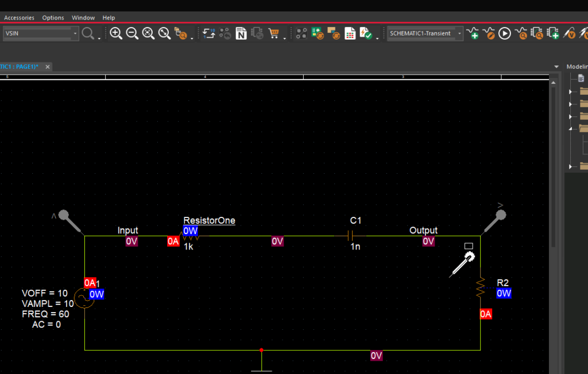
Task: Select the ResistorOne reference label
Action: [x=209, y=220]
